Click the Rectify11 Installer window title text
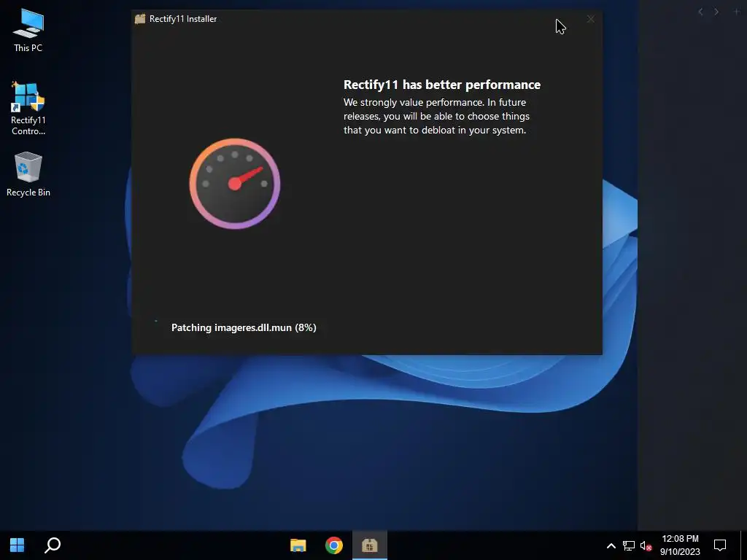The width and height of the screenshot is (747, 560). click(x=183, y=19)
